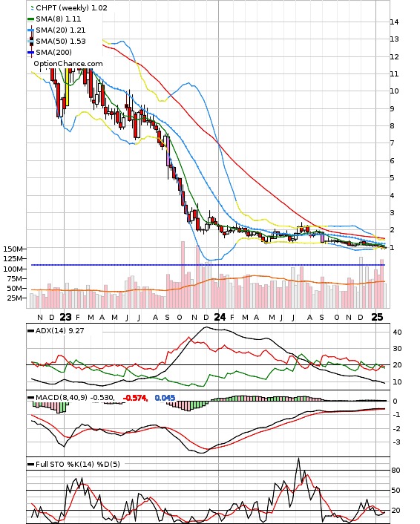Click the Full STO %K(14) %D(5) label
Screen dimensions: 420x524
pos(77,464)
